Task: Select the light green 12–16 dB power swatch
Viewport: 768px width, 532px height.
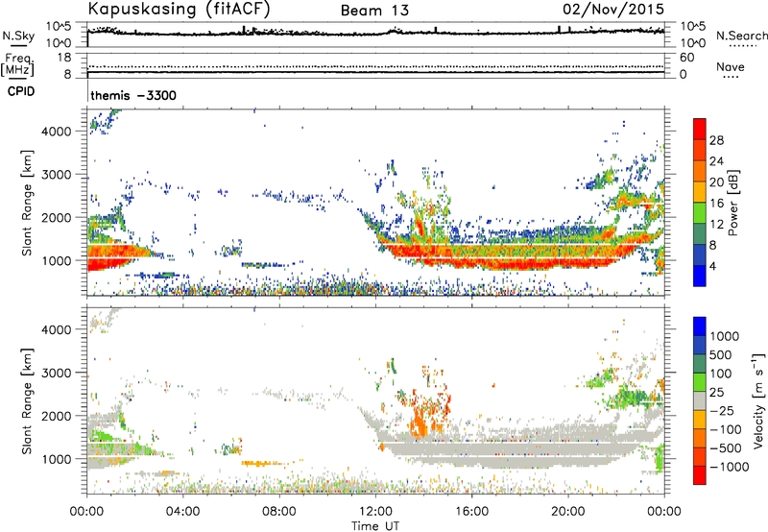Action: pos(700,213)
